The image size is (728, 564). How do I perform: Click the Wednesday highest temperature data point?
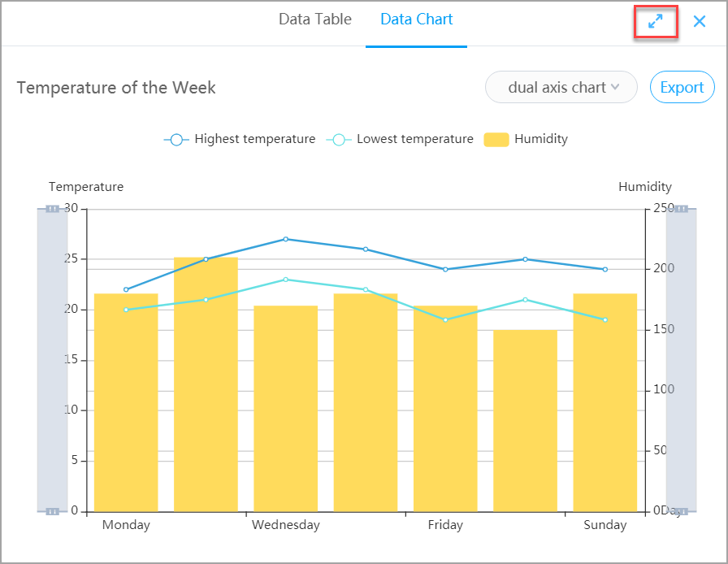pos(286,239)
